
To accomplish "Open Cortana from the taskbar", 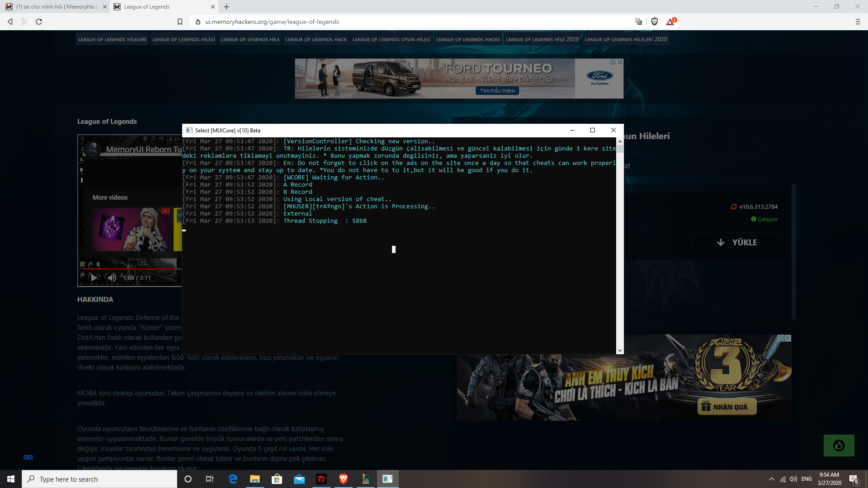I will (188, 479).
